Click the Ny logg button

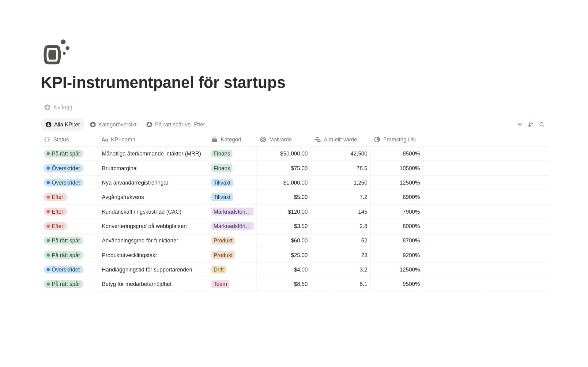58,107
